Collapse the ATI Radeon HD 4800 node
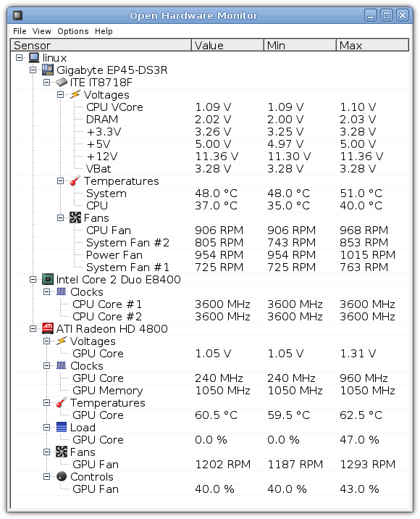 point(33,328)
